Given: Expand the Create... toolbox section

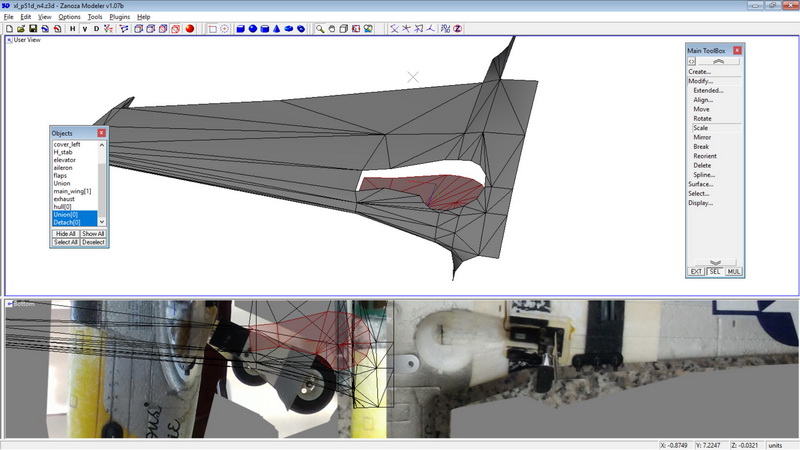Looking at the screenshot, I should 700,72.
